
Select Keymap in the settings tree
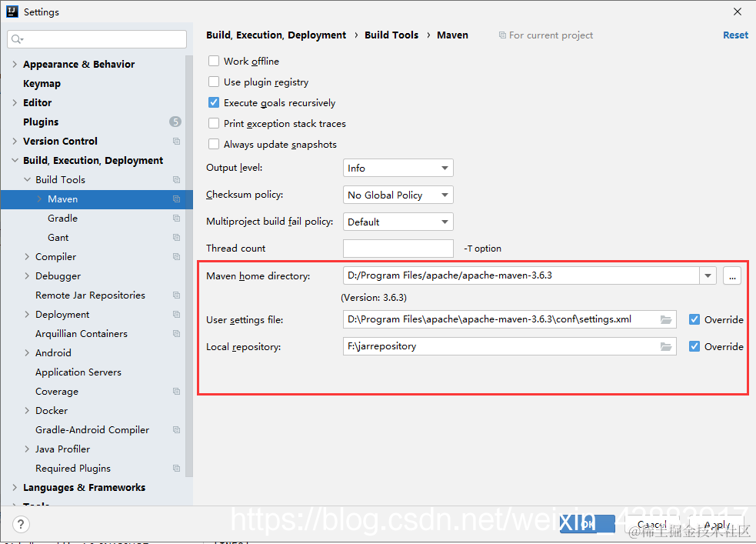pos(42,83)
